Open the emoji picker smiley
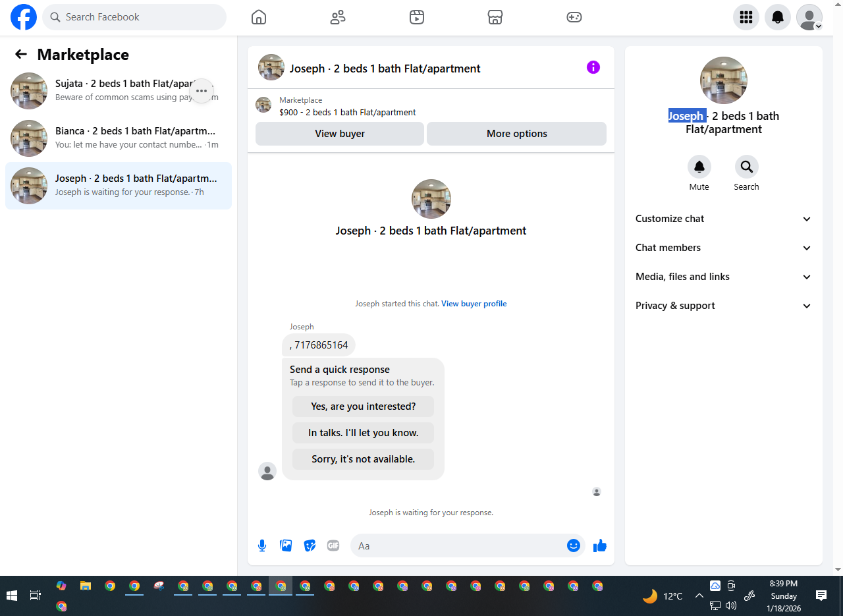The height and width of the screenshot is (616, 843). (574, 546)
